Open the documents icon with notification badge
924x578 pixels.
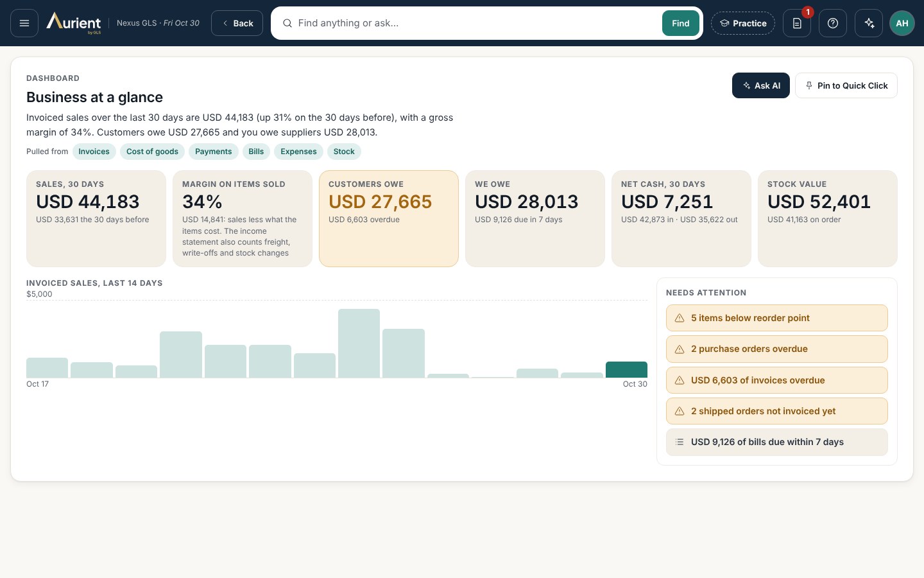coord(797,23)
